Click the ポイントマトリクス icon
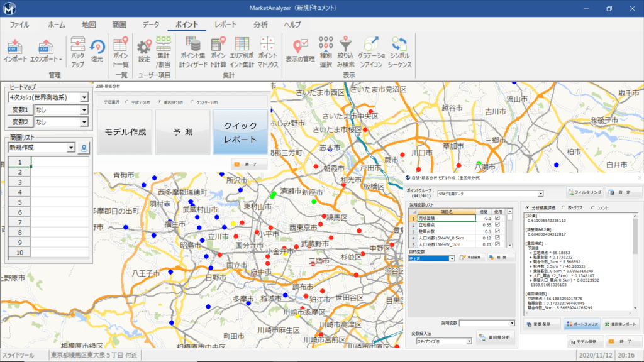 [x=267, y=50]
